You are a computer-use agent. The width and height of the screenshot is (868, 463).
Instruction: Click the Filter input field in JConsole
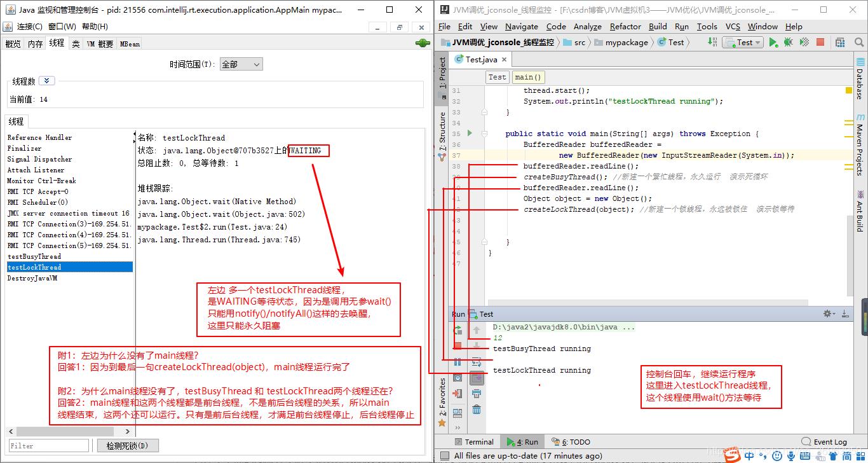(x=49, y=446)
